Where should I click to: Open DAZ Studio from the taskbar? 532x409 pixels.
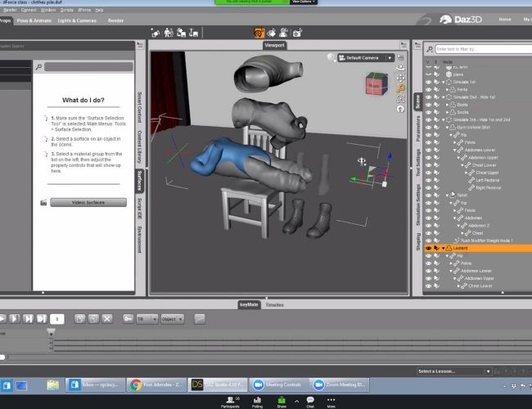[216, 384]
